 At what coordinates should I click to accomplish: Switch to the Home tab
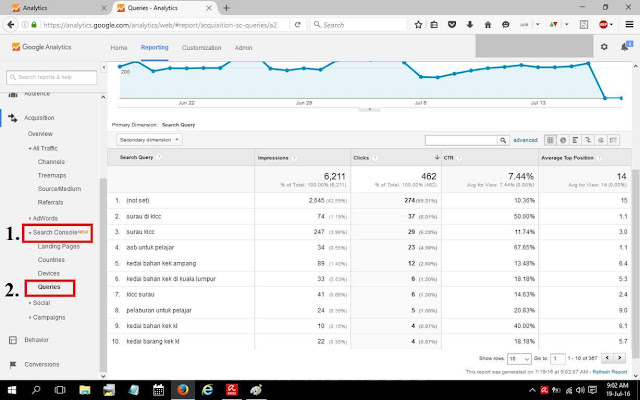119,48
